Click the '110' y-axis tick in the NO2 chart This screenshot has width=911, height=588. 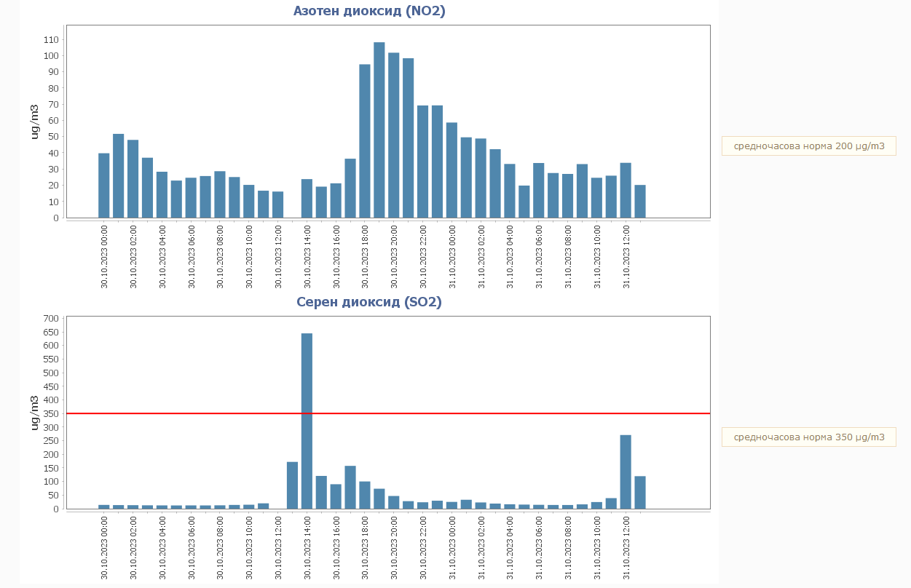point(51,40)
